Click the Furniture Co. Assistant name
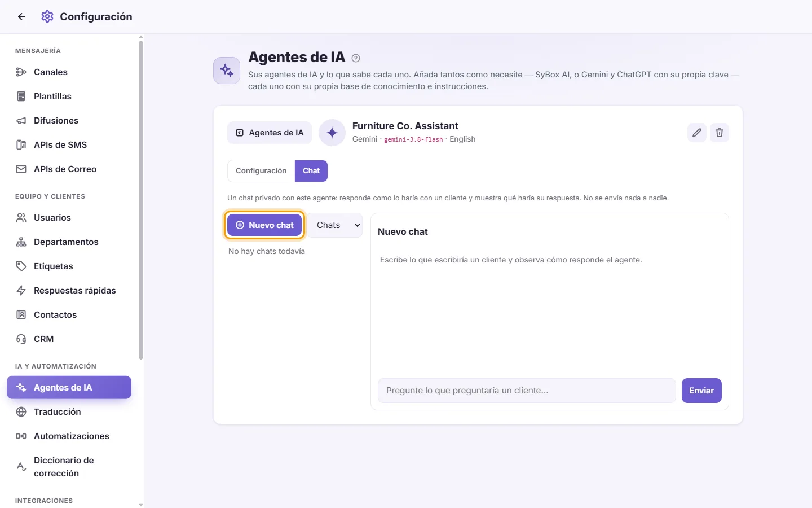Viewport: 812px width, 508px height. click(x=405, y=126)
